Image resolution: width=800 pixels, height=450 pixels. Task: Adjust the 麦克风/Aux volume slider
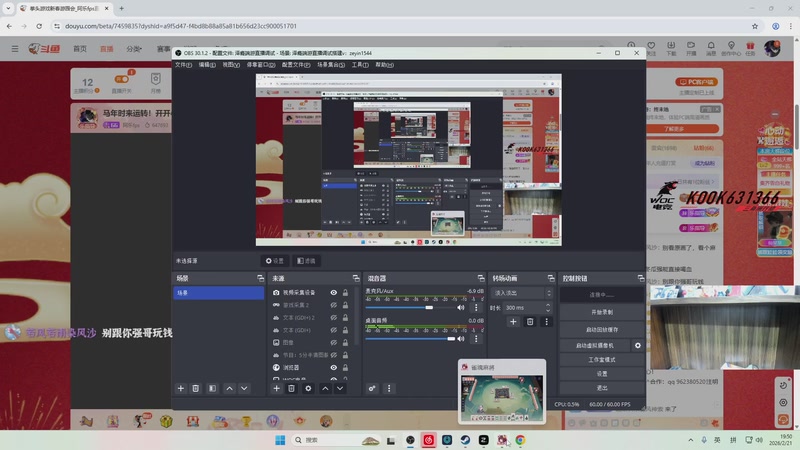409,308
